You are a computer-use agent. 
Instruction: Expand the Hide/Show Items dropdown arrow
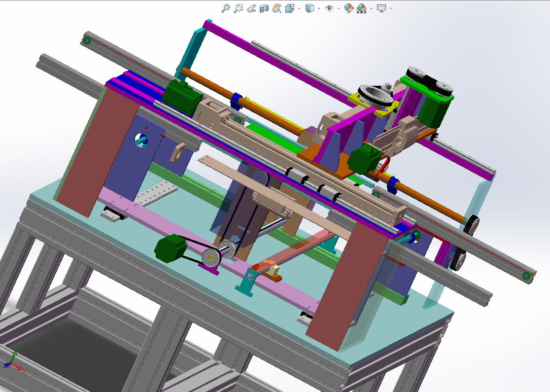coord(339,8)
